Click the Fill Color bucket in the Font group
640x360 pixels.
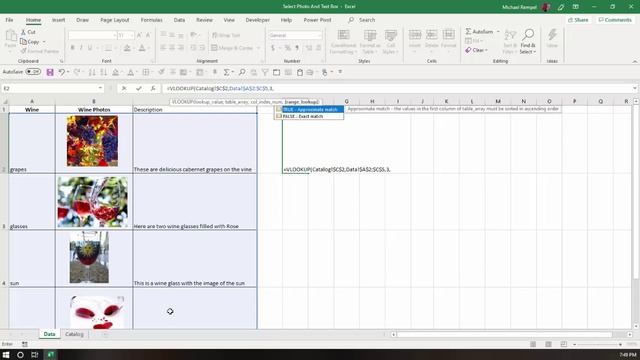click(x=127, y=48)
